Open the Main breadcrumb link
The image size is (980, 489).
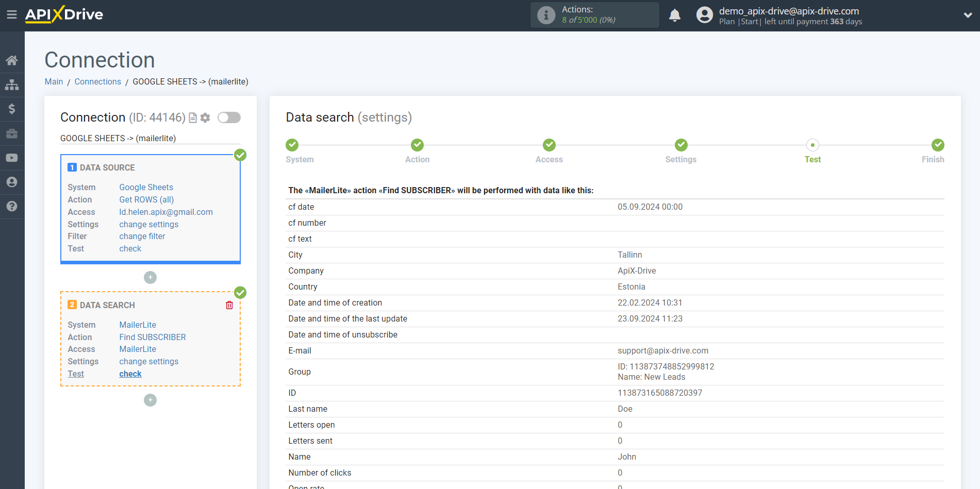54,81
